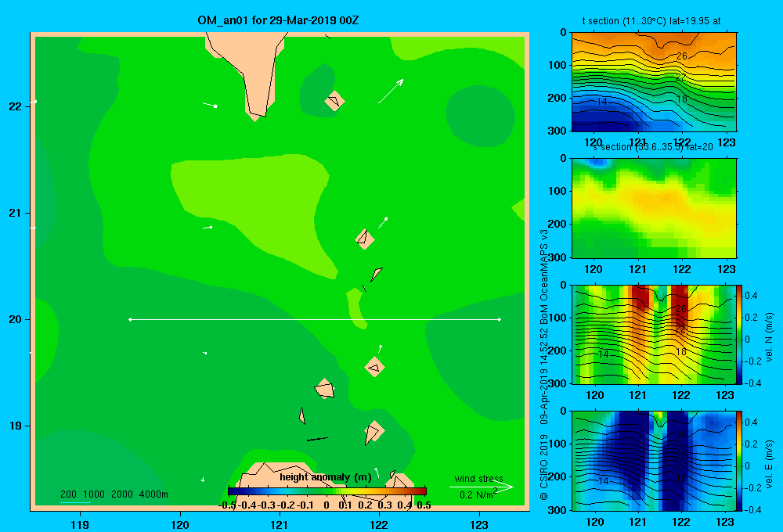Screen dimensions: 783x532
Task: Click the CSIRO BoM OceanMAPS copyright text
Action: point(544,365)
